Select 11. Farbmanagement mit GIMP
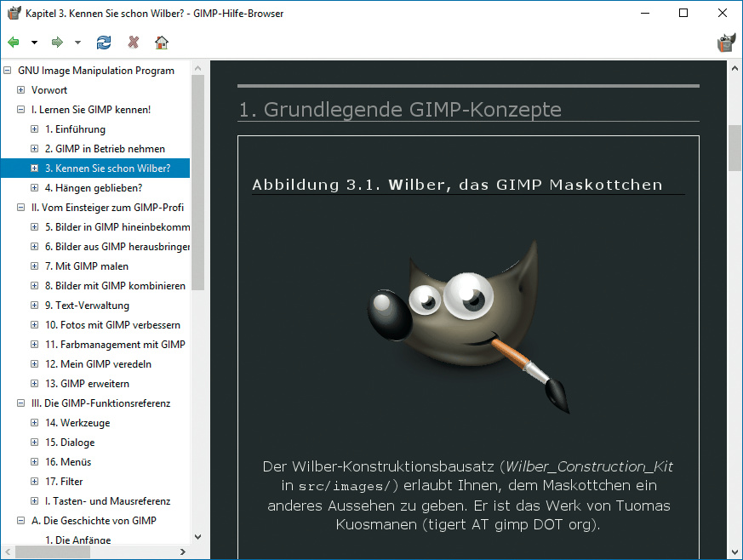The image size is (743, 560). (115, 345)
